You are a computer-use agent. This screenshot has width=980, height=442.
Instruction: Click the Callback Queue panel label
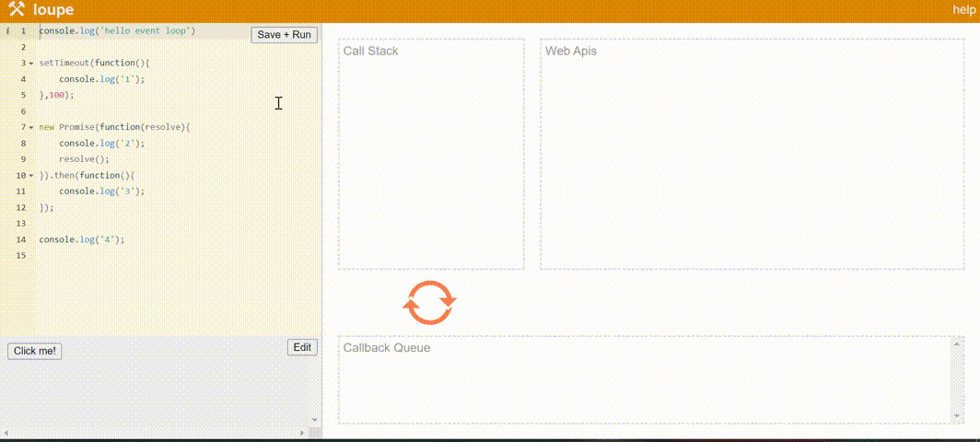click(387, 347)
